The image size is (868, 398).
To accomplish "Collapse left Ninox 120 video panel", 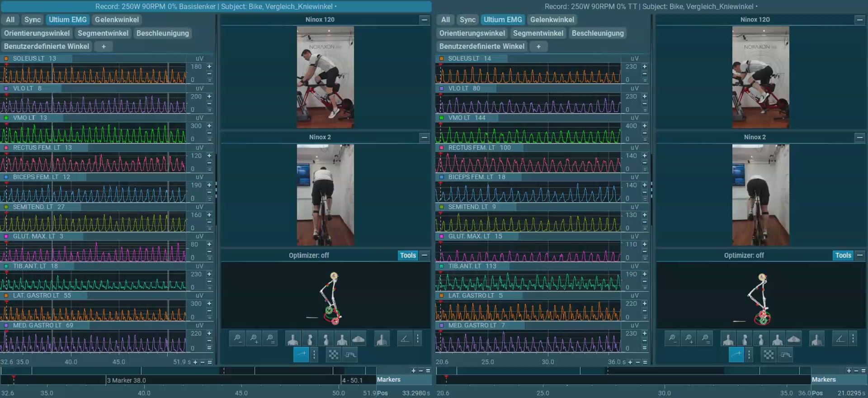I will (x=424, y=20).
